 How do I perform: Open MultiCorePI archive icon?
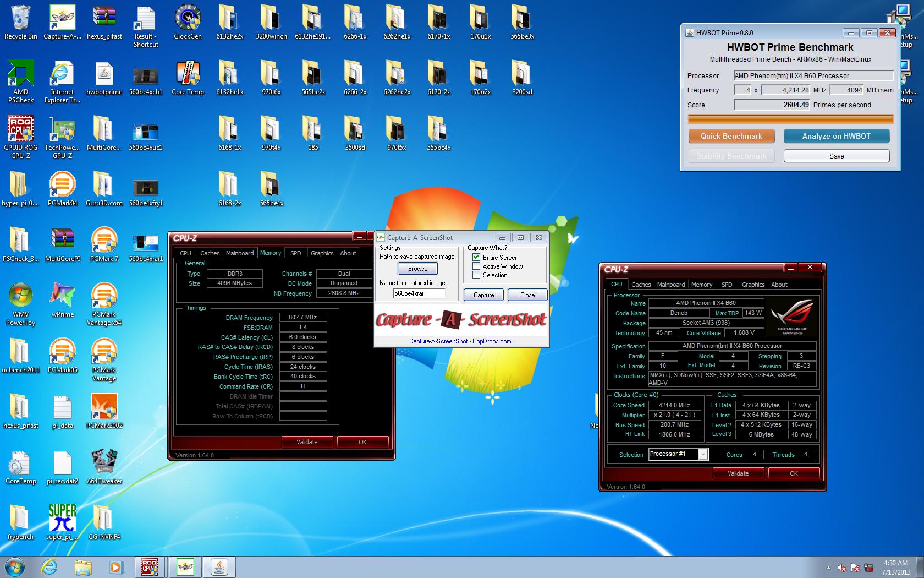62,245
